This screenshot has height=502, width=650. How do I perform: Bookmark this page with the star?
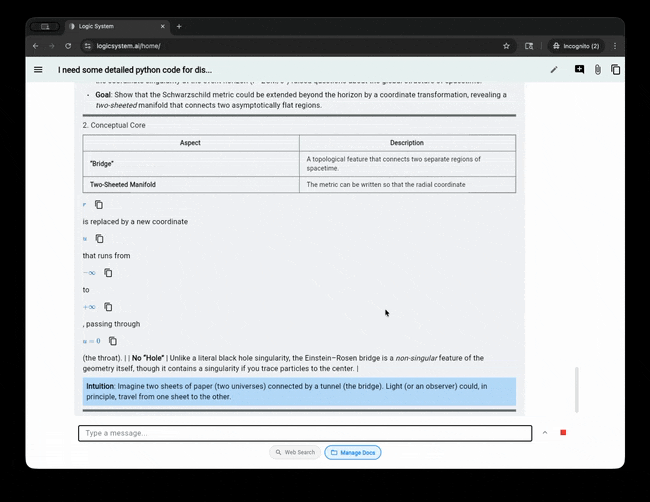coord(506,46)
